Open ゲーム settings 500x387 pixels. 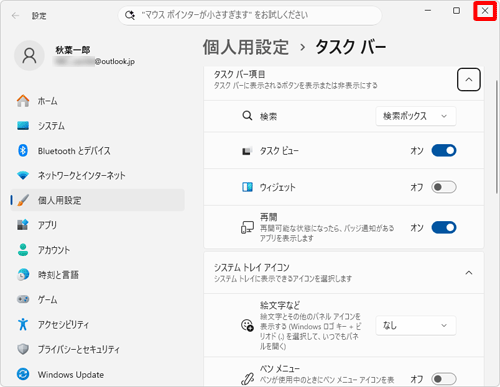click(98, 299)
